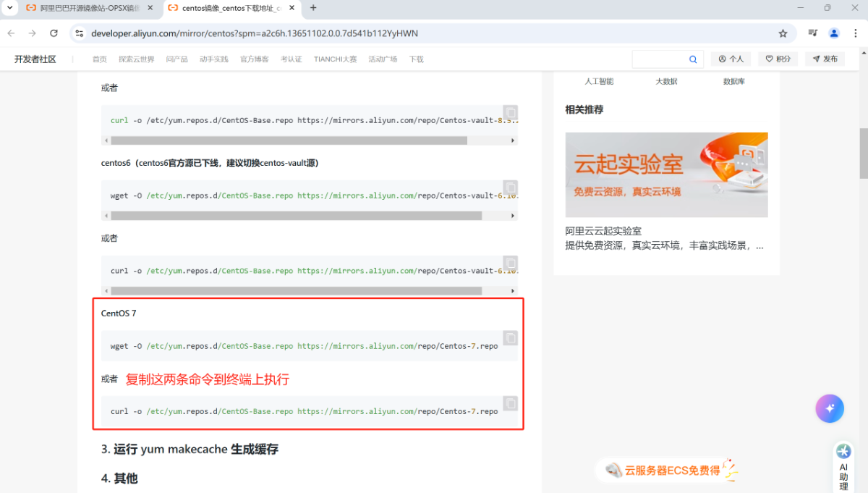Open 数据库 category link
This screenshot has height=493, width=868.
[x=733, y=82]
